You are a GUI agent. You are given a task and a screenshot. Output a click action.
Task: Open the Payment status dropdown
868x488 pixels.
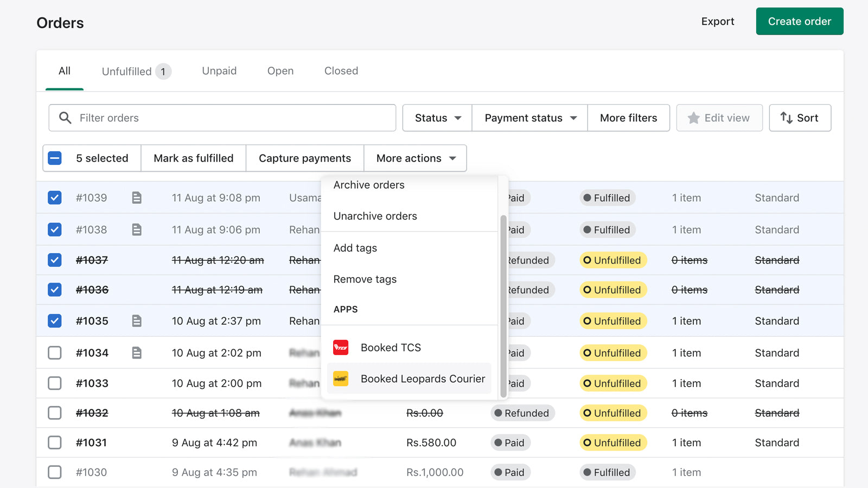click(529, 118)
